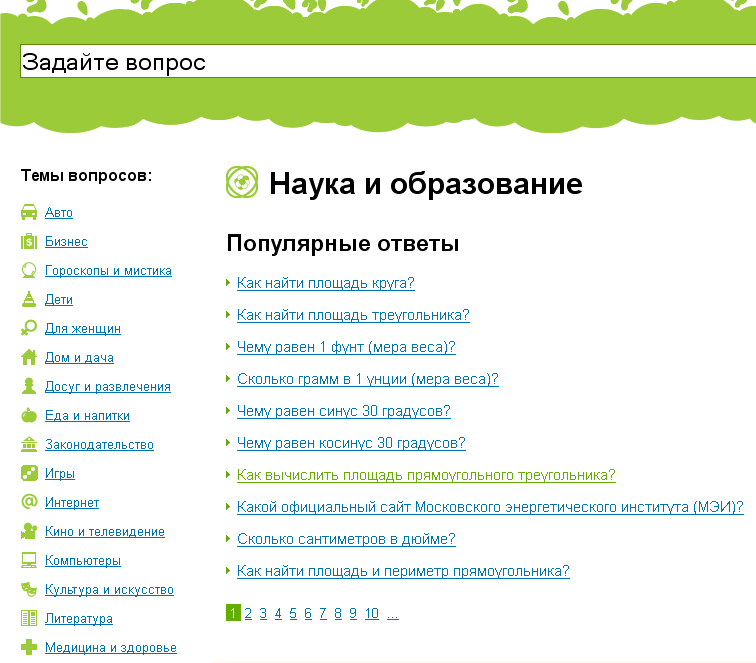Open Еда и напитки topic
The image size is (756, 663).
point(87,415)
